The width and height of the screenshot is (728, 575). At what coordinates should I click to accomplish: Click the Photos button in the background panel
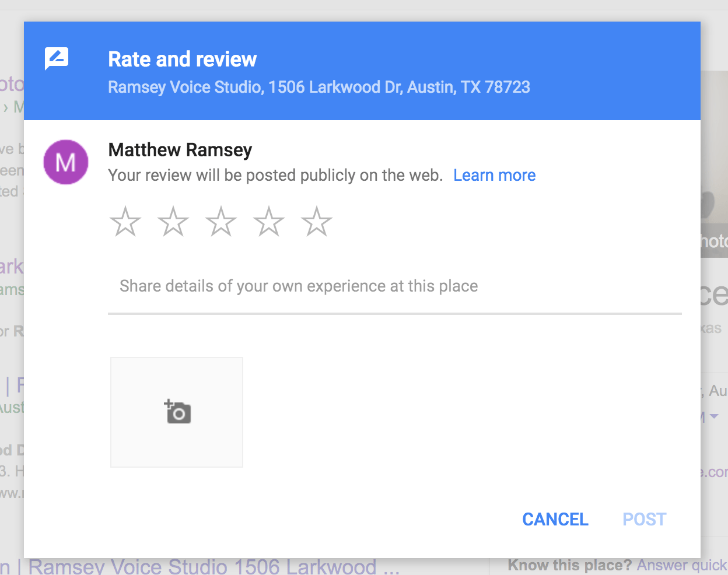tap(716, 241)
